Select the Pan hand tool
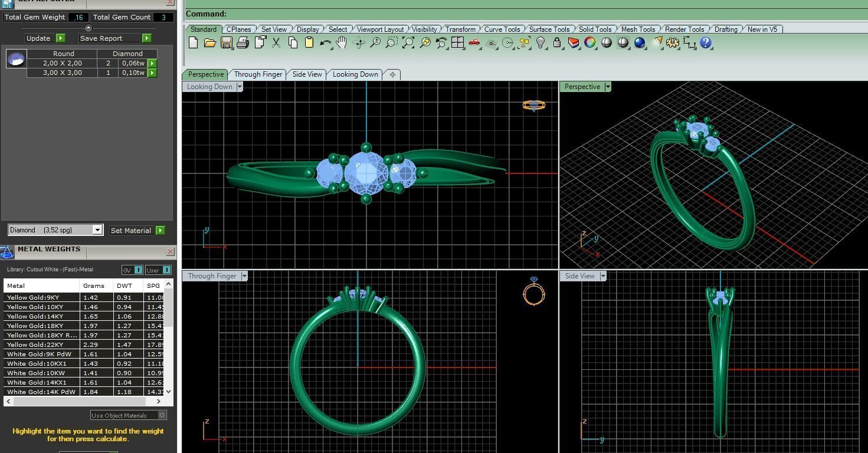This screenshot has height=453, width=868. point(341,42)
